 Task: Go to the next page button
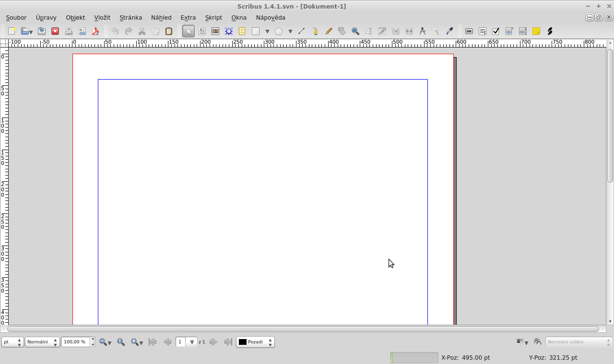click(x=213, y=342)
